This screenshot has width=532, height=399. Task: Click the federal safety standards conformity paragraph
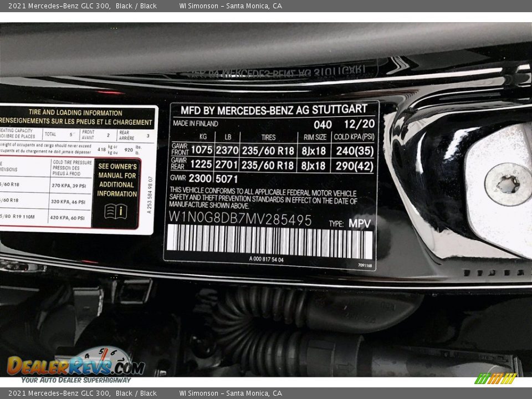(x=263, y=198)
